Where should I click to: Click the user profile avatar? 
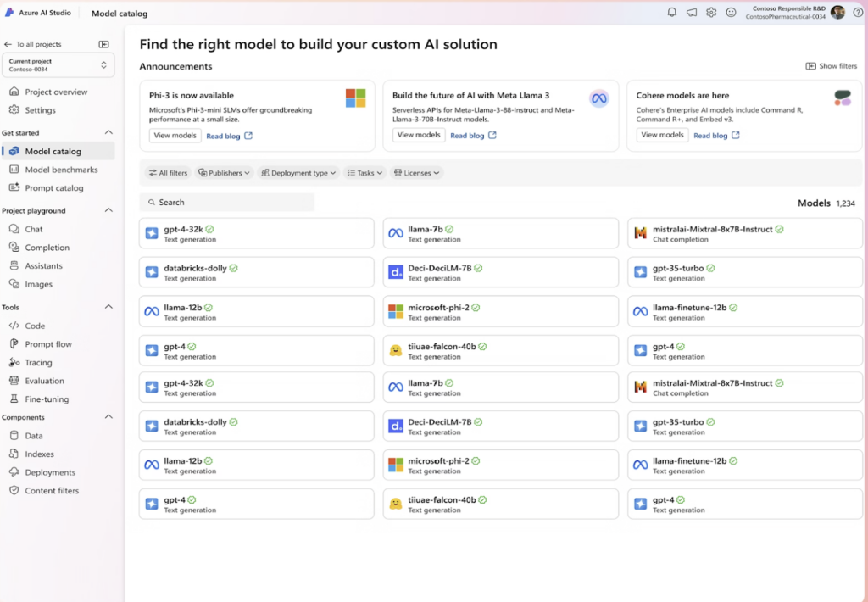(837, 12)
